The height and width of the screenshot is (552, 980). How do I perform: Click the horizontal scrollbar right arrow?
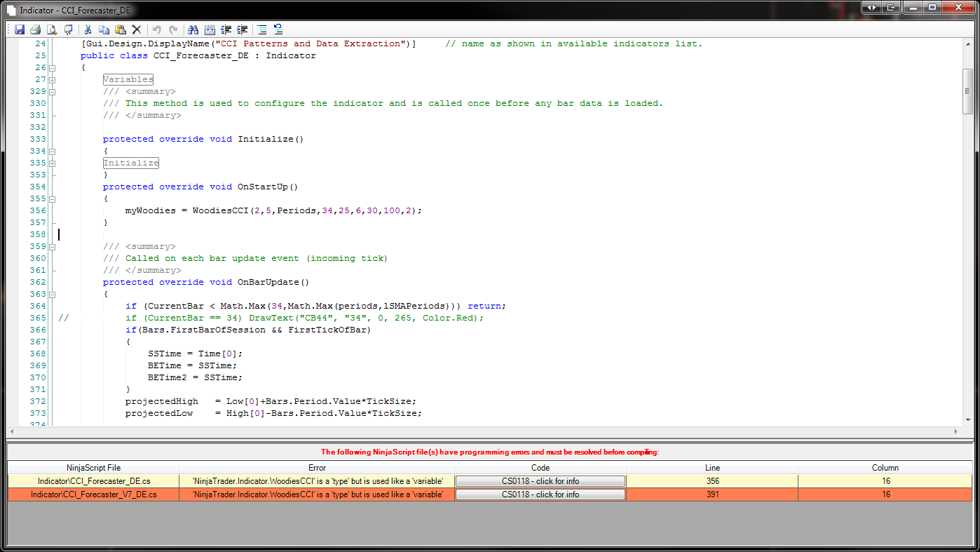point(957,431)
